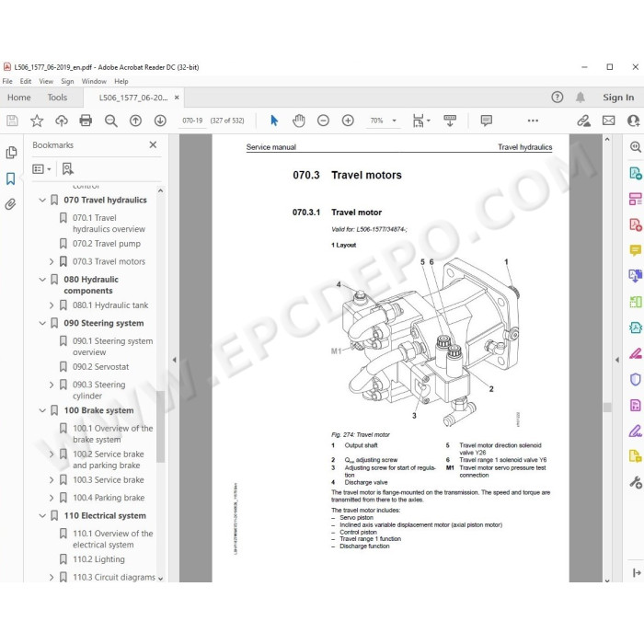644x644 pixels.
Task: Print the document using the printer icon
Action: pyautogui.click(x=86, y=121)
